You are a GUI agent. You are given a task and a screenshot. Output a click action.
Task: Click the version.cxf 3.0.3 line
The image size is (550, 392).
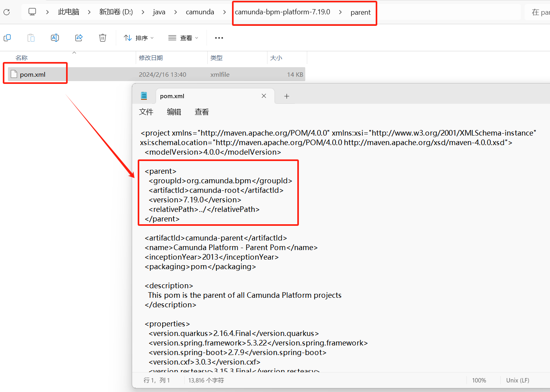click(205, 362)
